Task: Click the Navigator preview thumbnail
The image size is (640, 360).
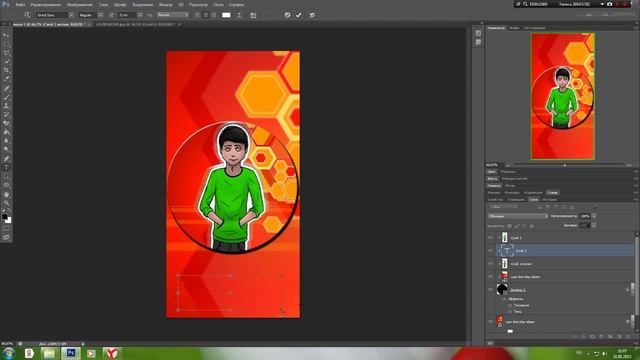Action: (562, 96)
